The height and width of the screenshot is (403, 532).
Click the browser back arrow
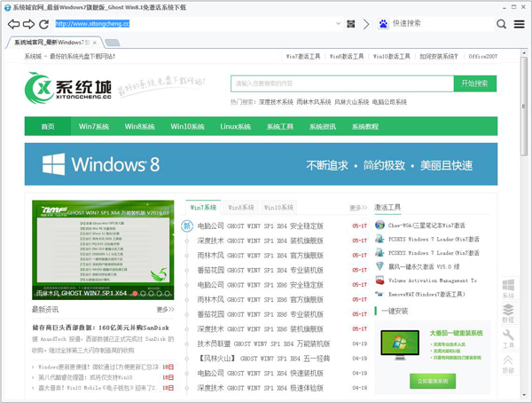coord(13,24)
